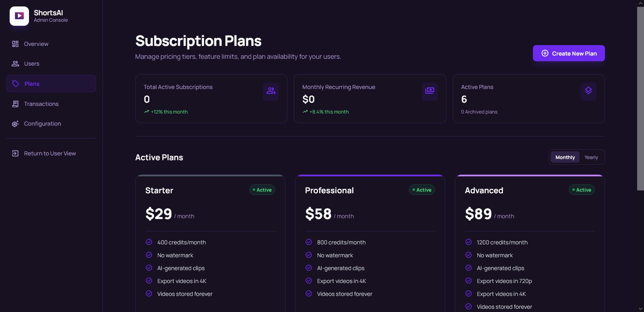Switch billing toggle to Yearly
The height and width of the screenshot is (312, 644).
(x=591, y=157)
